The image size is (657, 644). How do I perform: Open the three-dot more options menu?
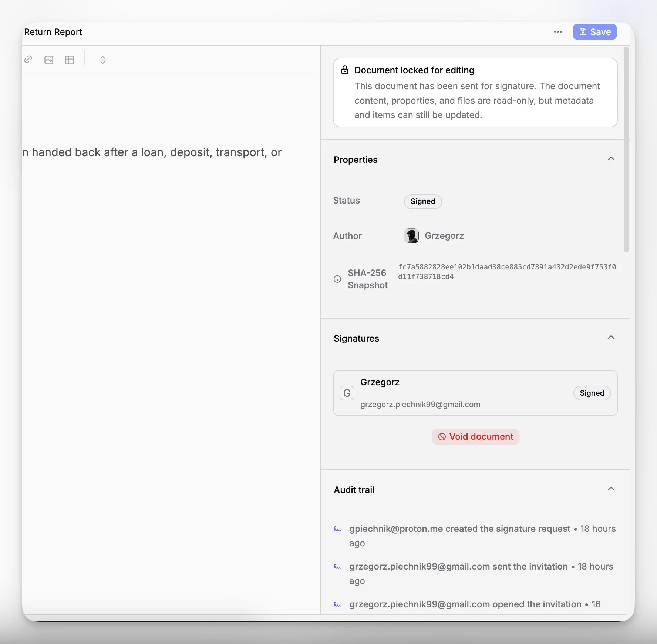tap(558, 32)
